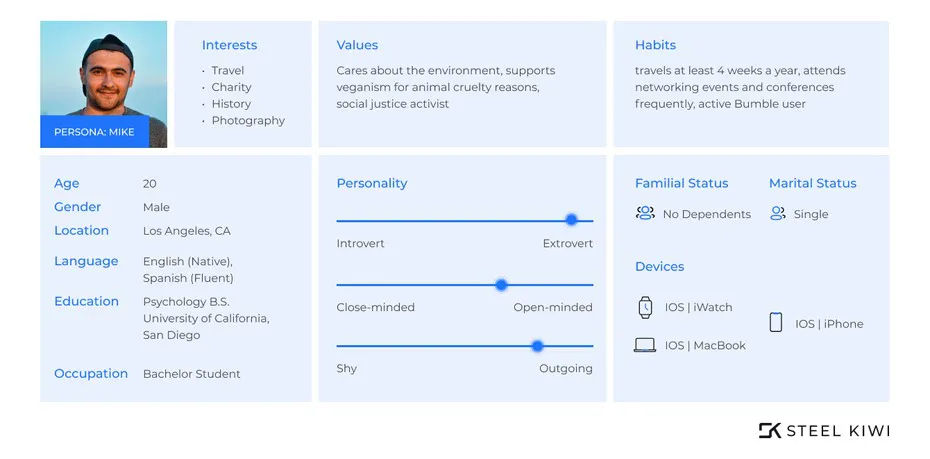
Task: Select the Interests heading
Action: (x=230, y=45)
